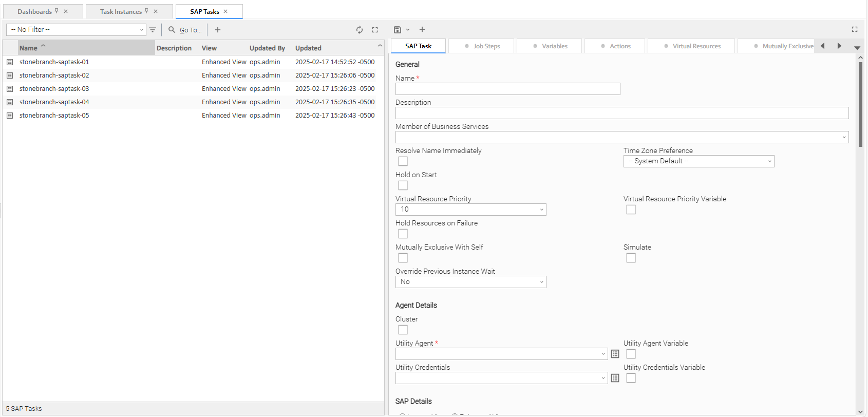This screenshot has width=868, height=417.
Task: Close the SAP Tasks tab
Action: coord(225,11)
